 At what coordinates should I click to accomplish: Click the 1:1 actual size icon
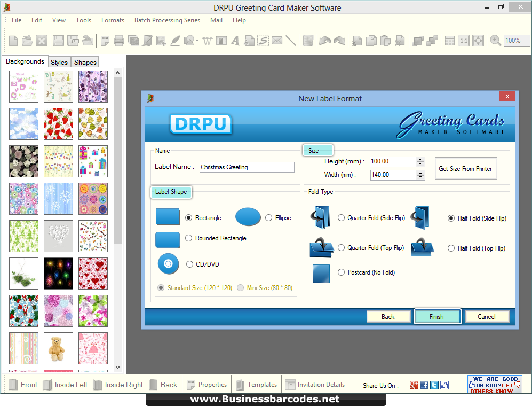click(464, 41)
